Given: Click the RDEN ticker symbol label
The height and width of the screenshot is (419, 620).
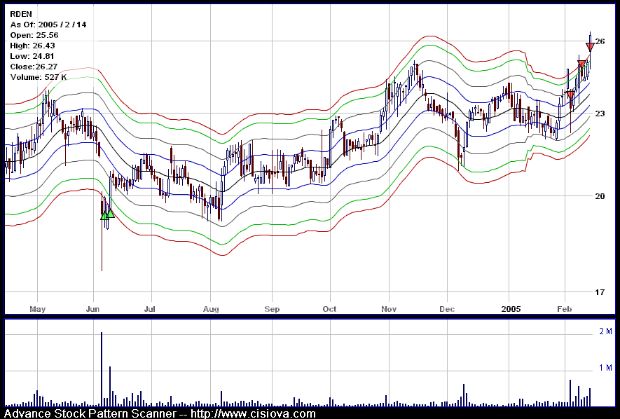Looking at the screenshot, I should click(x=21, y=14).
